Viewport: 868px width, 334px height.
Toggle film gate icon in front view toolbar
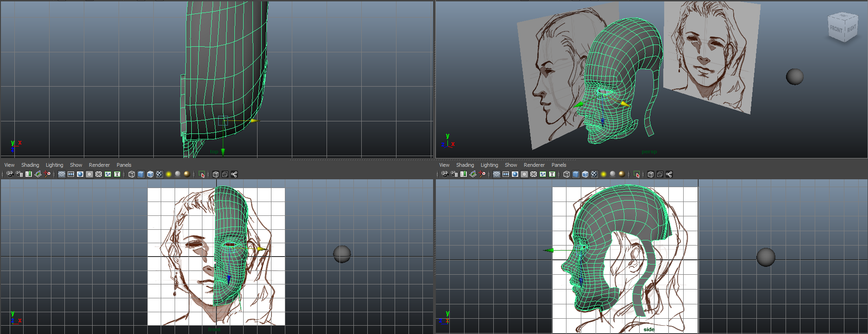(x=71, y=174)
